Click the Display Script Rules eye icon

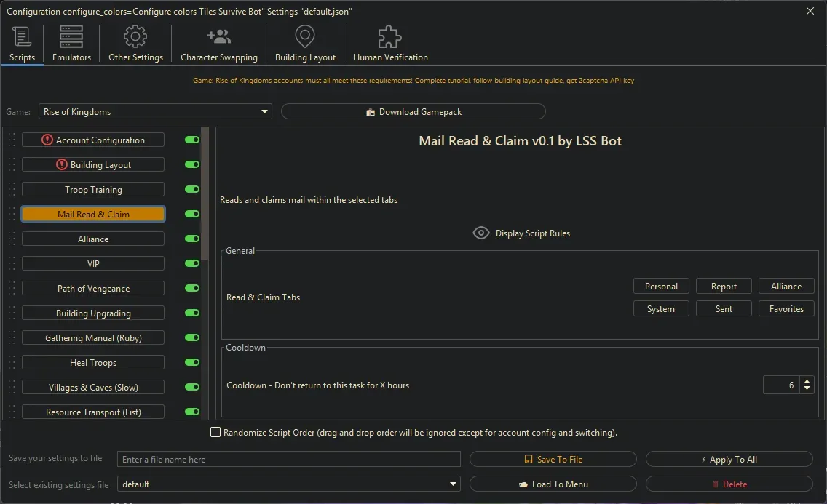[x=481, y=233]
